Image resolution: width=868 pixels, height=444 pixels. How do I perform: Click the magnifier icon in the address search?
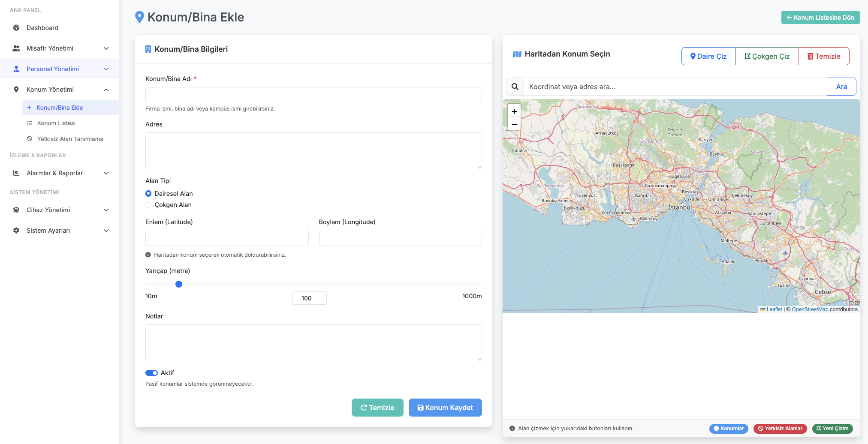tap(515, 87)
